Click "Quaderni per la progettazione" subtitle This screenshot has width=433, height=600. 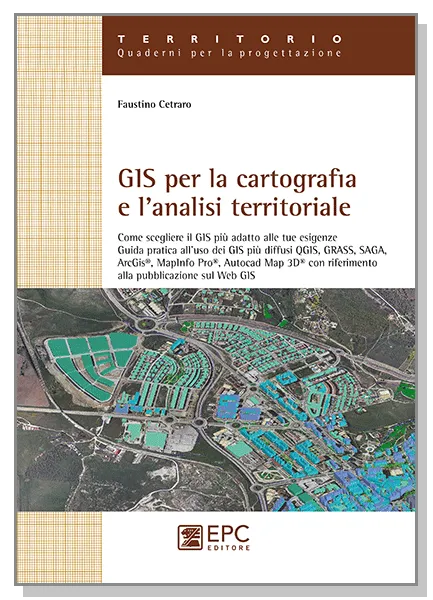point(230,53)
